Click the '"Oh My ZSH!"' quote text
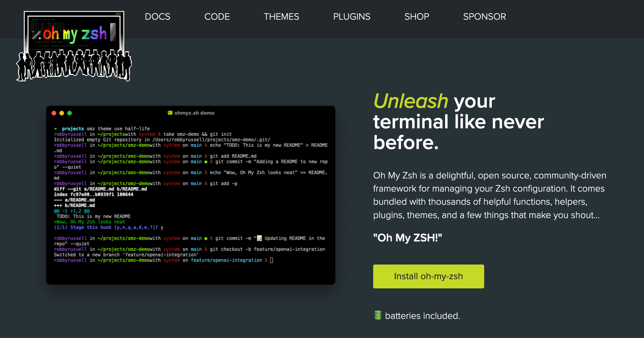The height and width of the screenshot is (338, 644). 408,238
